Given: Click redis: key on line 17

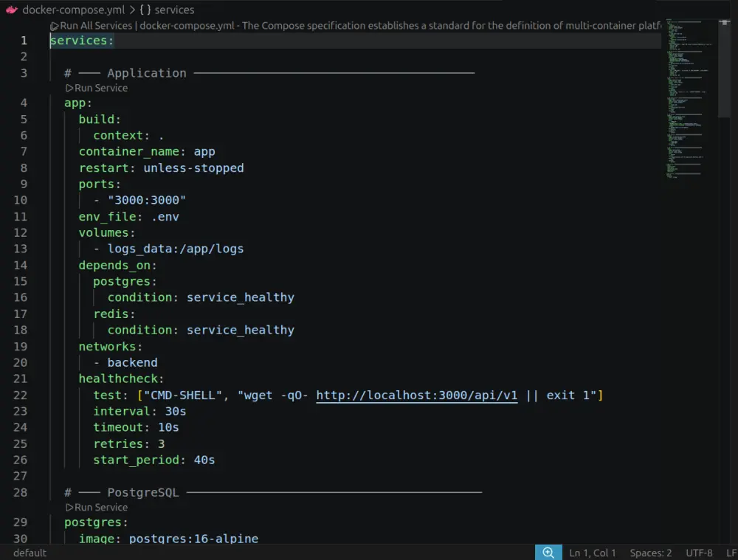Looking at the screenshot, I should pyautogui.click(x=114, y=314).
